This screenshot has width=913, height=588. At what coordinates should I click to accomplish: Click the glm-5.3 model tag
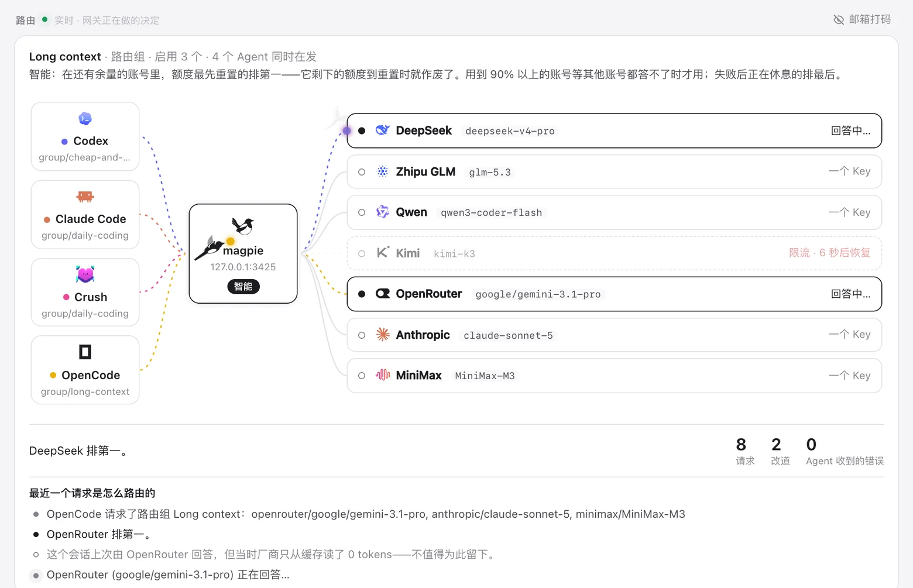pyautogui.click(x=490, y=172)
